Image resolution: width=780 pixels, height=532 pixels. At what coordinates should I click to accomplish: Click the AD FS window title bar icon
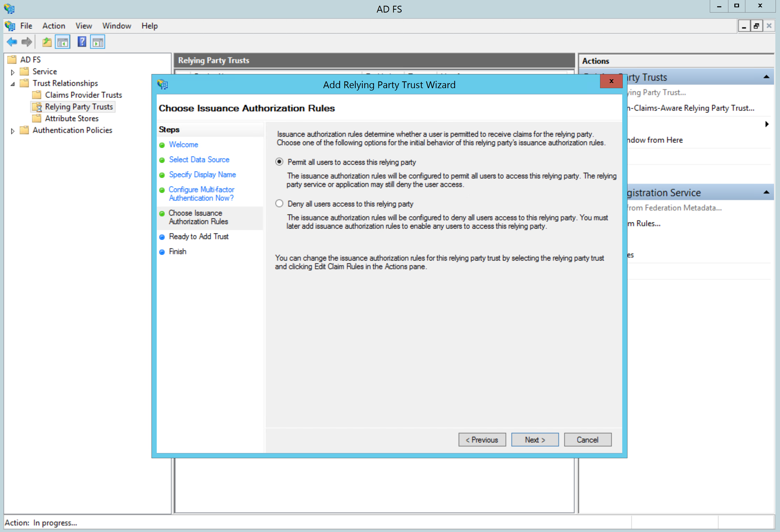tap(9, 9)
